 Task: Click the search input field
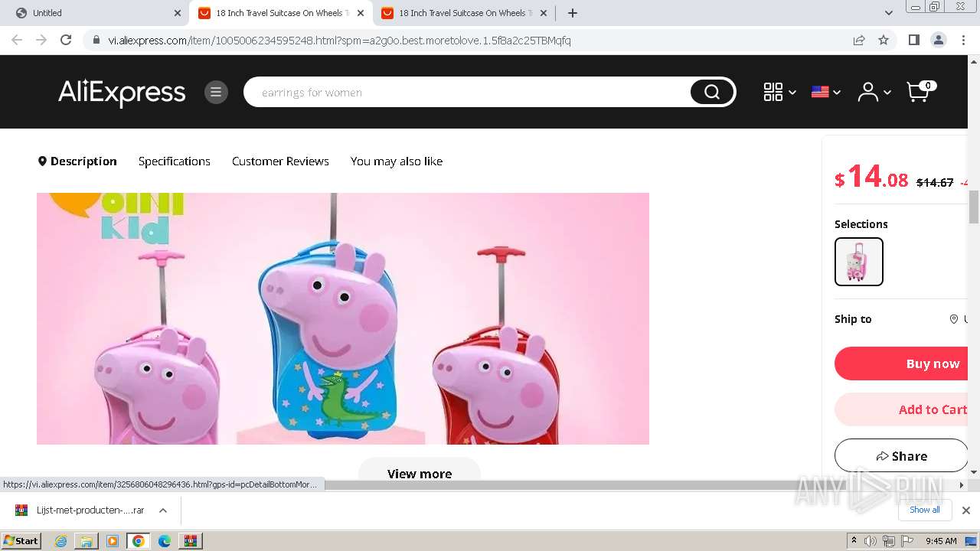coord(467,93)
